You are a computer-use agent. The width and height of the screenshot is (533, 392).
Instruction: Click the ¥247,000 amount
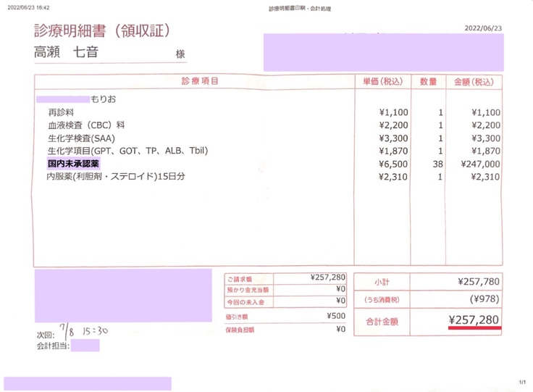coord(478,164)
